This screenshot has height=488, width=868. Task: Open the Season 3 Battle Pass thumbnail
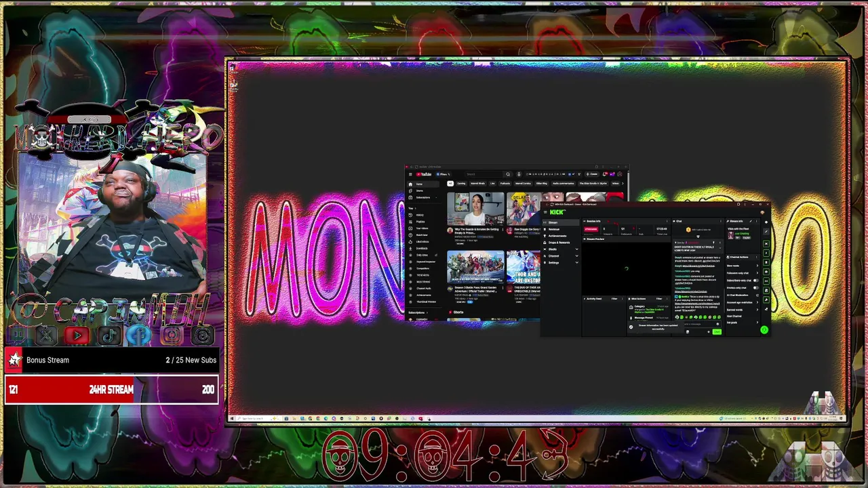tap(475, 267)
